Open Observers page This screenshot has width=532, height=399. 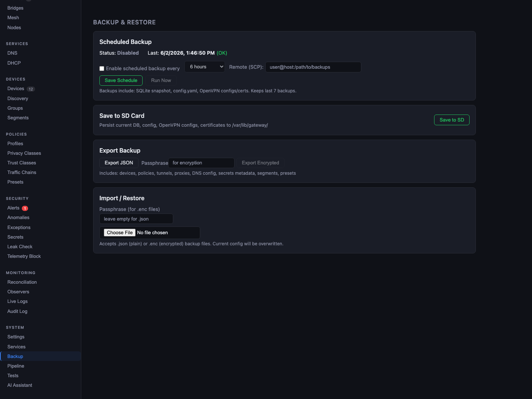(x=18, y=292)
